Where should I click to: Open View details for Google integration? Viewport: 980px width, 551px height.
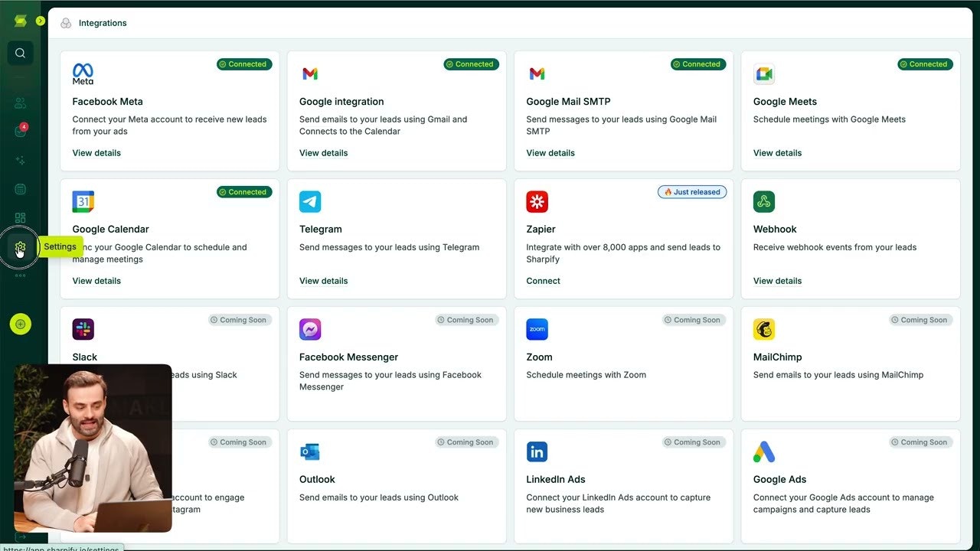pyautogui.click(x=323, y=153)
